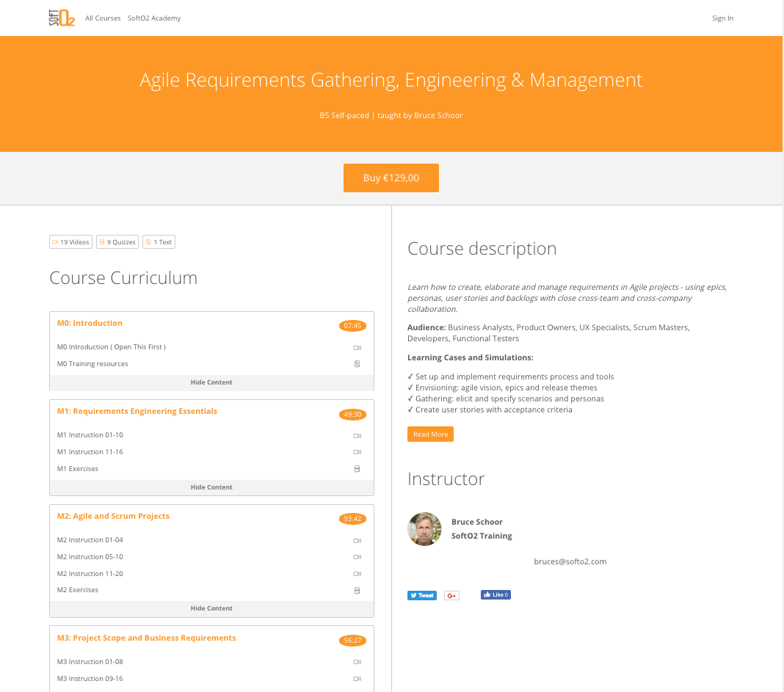Screen dimensions: 784x692
Task: Click the 49:30 duration badge
Action: click(x=352, y=415)
